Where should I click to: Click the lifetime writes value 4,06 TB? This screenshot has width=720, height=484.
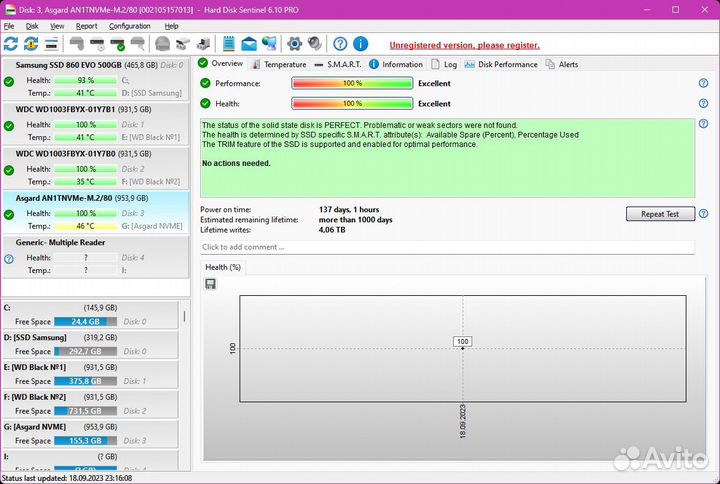click(x=332, y=230)
